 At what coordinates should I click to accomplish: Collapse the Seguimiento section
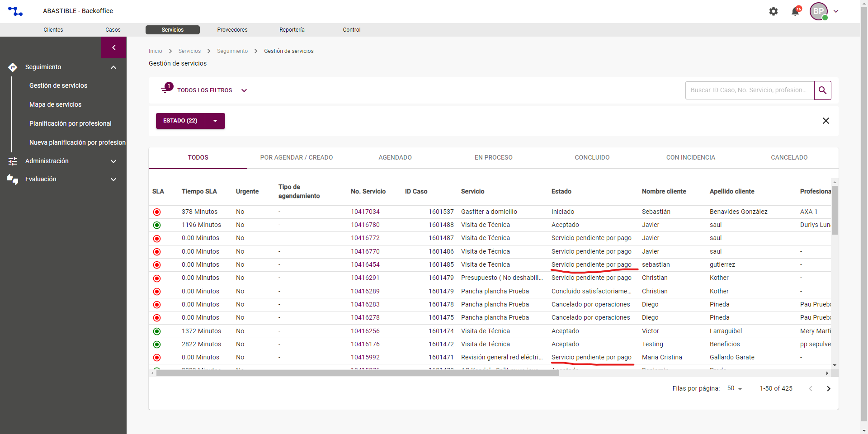pyautogui.click(x=113, y=67)
